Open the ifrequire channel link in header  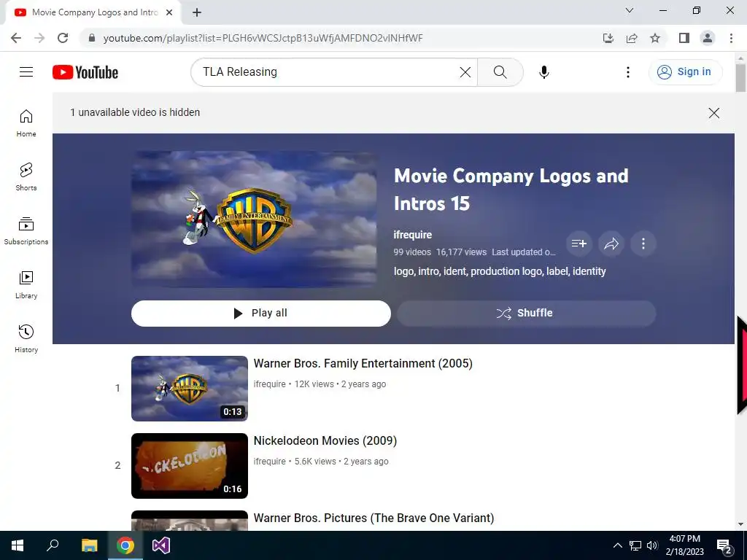[413, 235]
